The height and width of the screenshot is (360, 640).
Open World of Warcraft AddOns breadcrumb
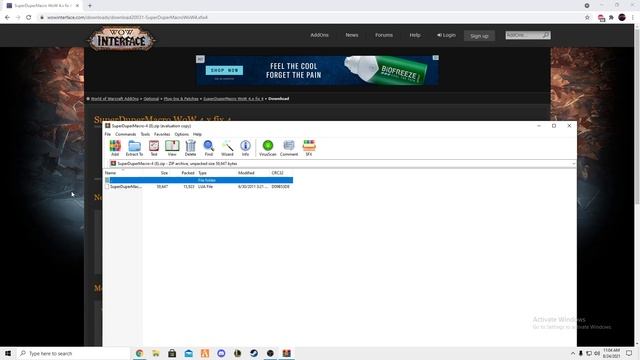pyautogui.click(x=115, y=99)
